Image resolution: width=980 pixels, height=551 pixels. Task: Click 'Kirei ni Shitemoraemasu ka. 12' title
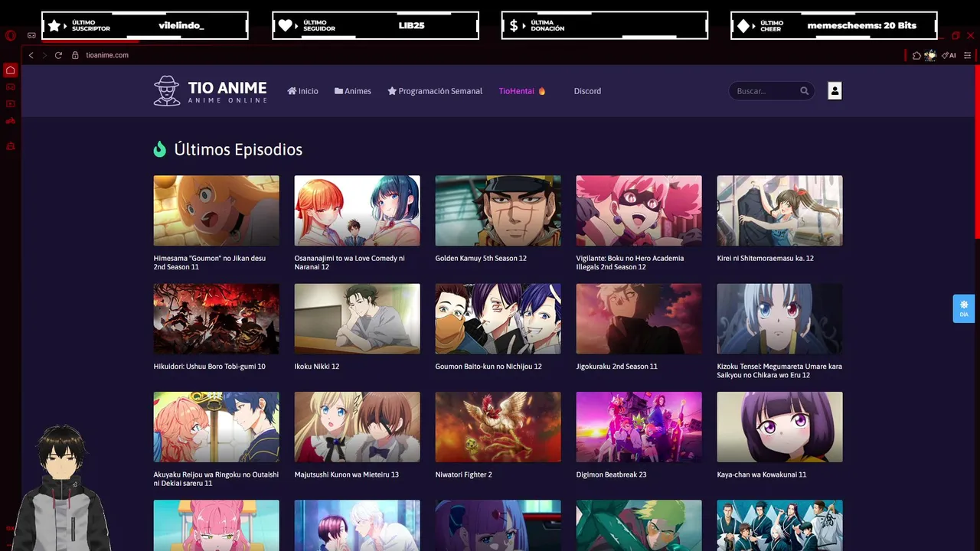(x=765, y=259)
